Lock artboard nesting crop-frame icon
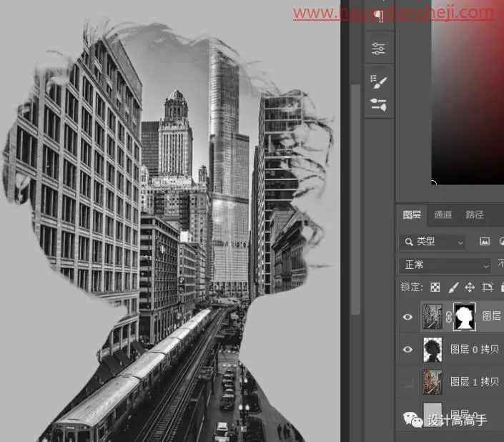The width and height of the screenshot is (504, 442). [x=488, y=287]
